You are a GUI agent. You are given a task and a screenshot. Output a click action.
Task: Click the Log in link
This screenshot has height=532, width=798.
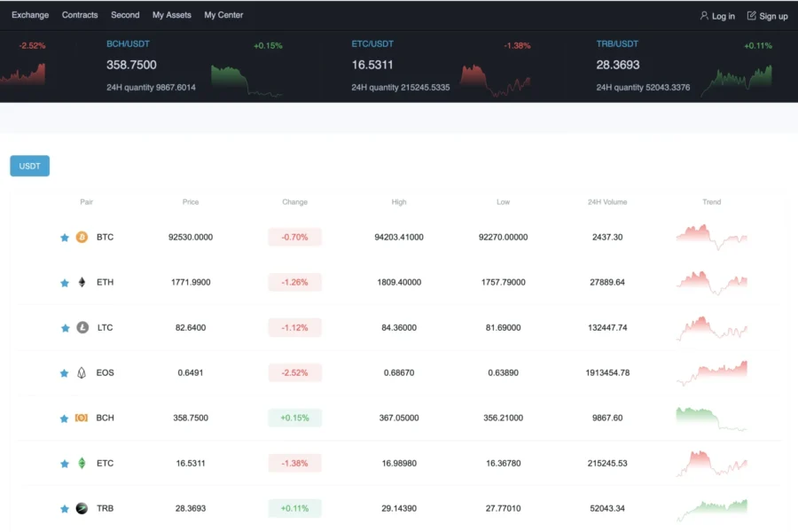[724, 16]
